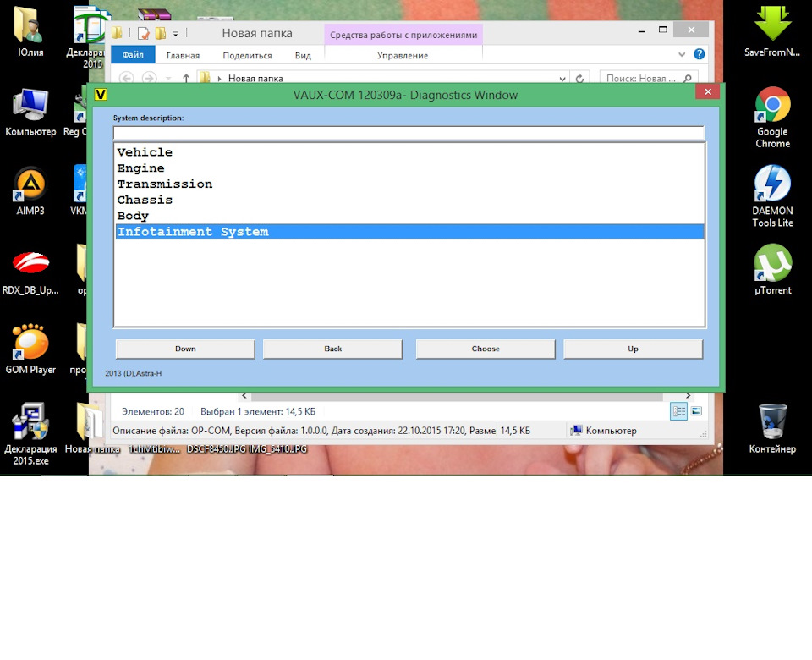812x660 pixels.
Task: Open Explorer help question mark icon
Action: 700,54
